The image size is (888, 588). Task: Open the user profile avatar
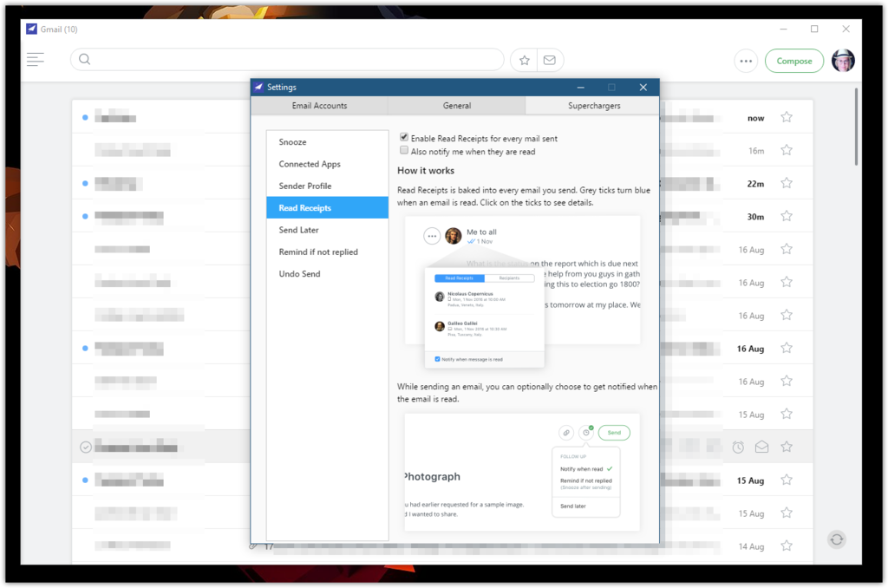843,61
